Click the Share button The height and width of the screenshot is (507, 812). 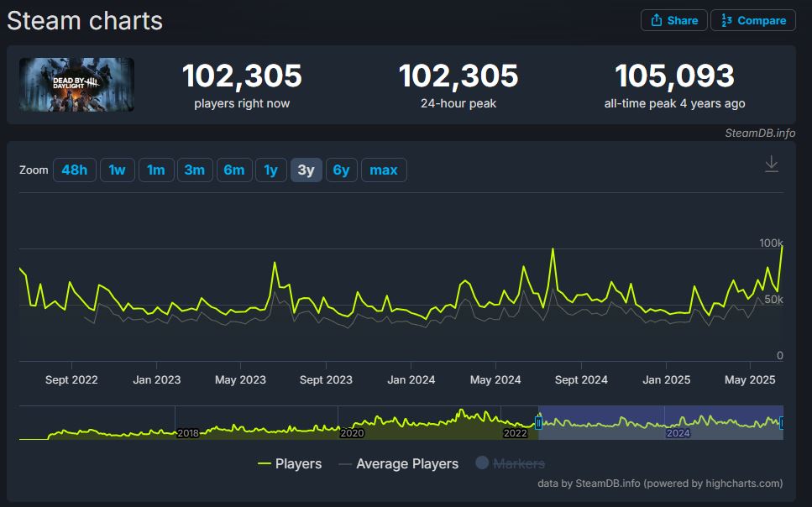pyautogui.click(x=673, y=20)
